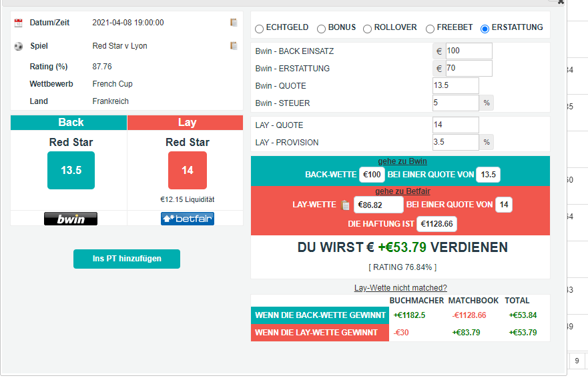Click the €100 back-wette value
The width and height of the screenshot is (588, 388).
(372, 175)
